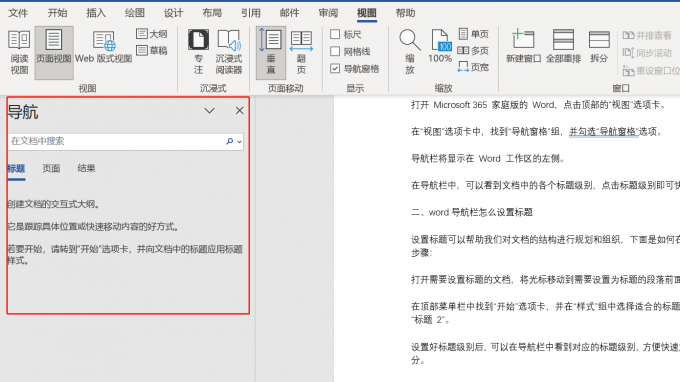The height and width of the screenshot is (382, 680).
Task: Arrange All windows (全部重排)
Action: [563, 46]
